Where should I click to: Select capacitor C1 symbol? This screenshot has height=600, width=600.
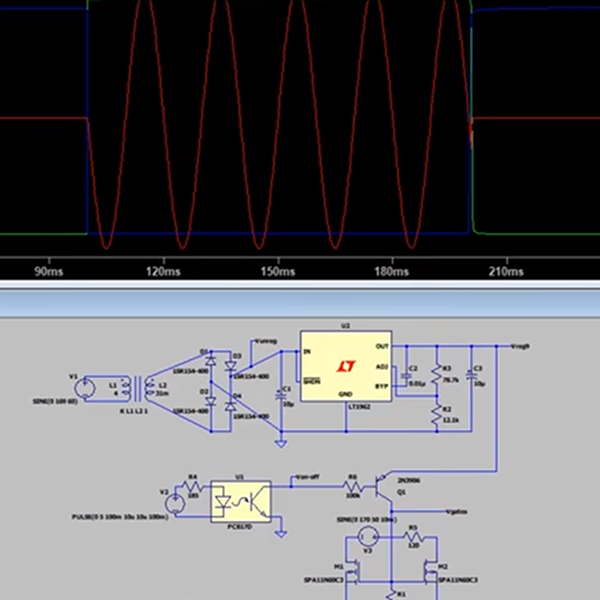coord(281,395)
